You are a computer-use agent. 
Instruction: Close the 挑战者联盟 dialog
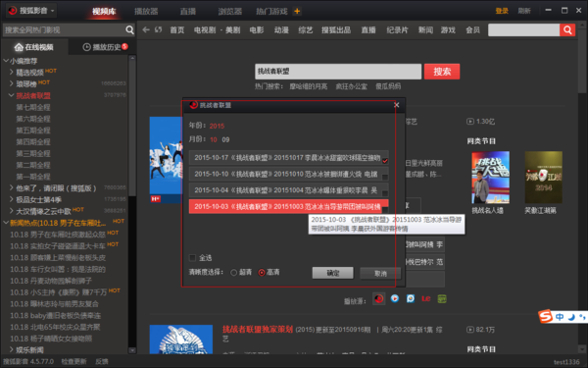[x=396, y=105]
